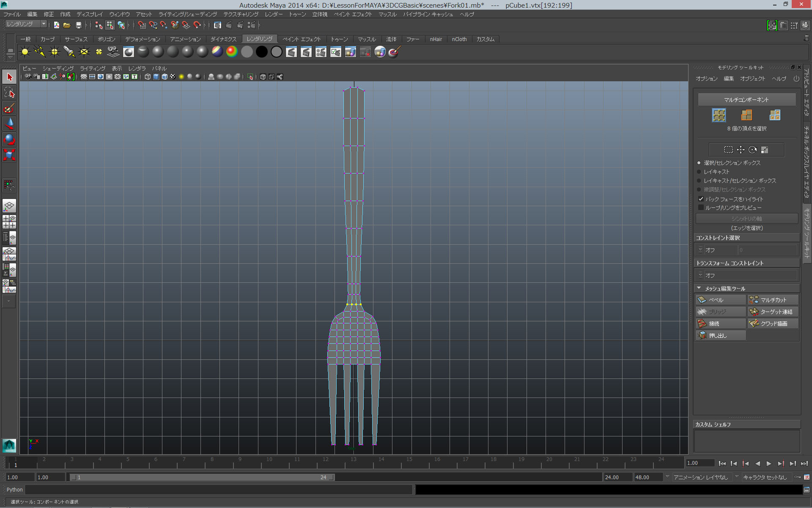Click the playback range slider

201,477
